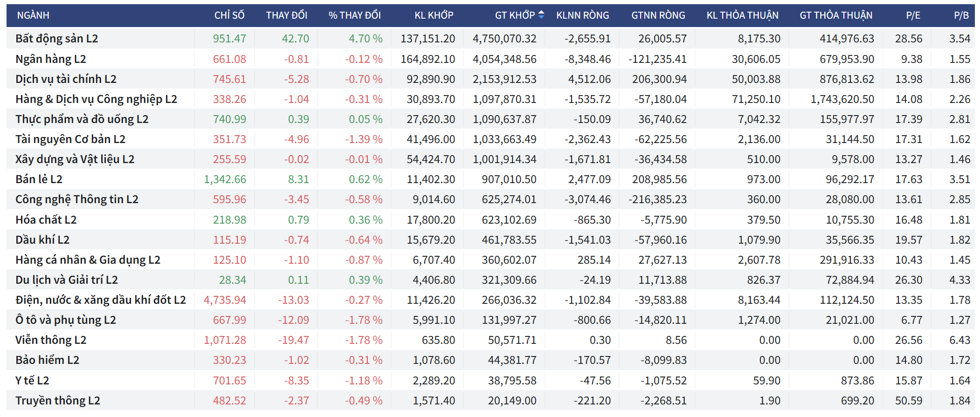Select the % THAY ĐỔI column header
980x417 pixels.
[x=354, y=15]
